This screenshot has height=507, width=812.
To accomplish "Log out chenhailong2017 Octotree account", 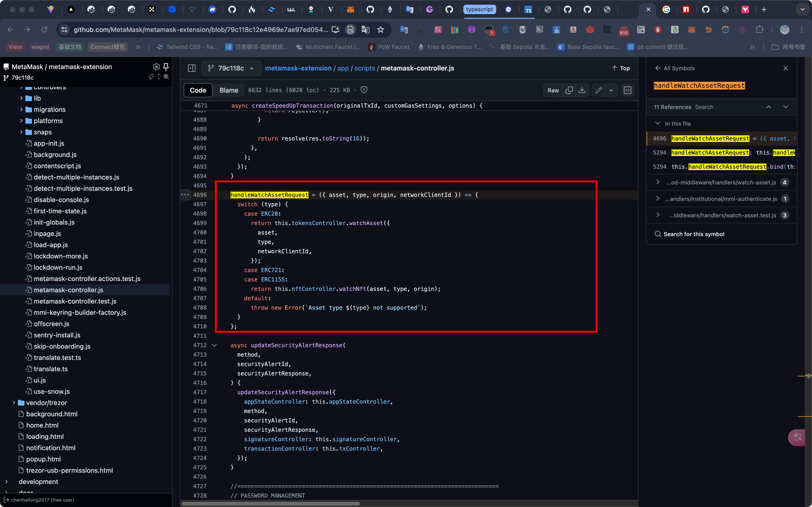I will point(6,500).
